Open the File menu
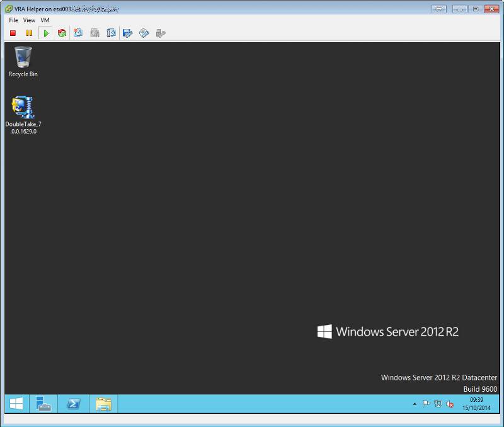Image resolution: width=504 pixels, height=427 pixels. 13,20
